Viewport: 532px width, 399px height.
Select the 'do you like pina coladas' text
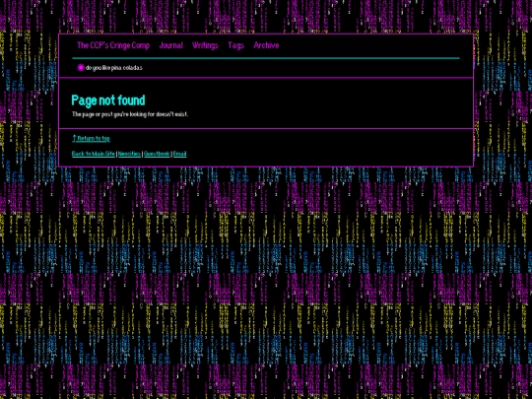click(114, 68)
